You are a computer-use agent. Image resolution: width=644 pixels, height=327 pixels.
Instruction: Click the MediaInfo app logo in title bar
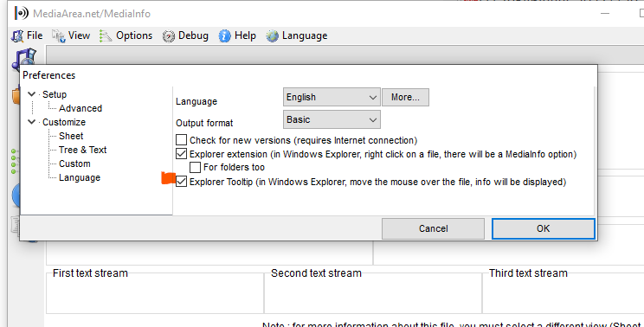click(22, 13)
